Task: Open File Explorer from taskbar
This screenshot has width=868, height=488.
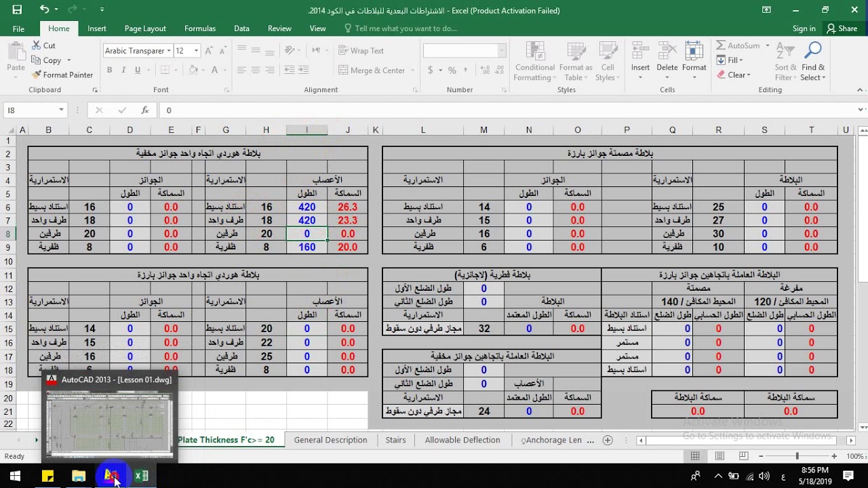Action: (79, 476)
